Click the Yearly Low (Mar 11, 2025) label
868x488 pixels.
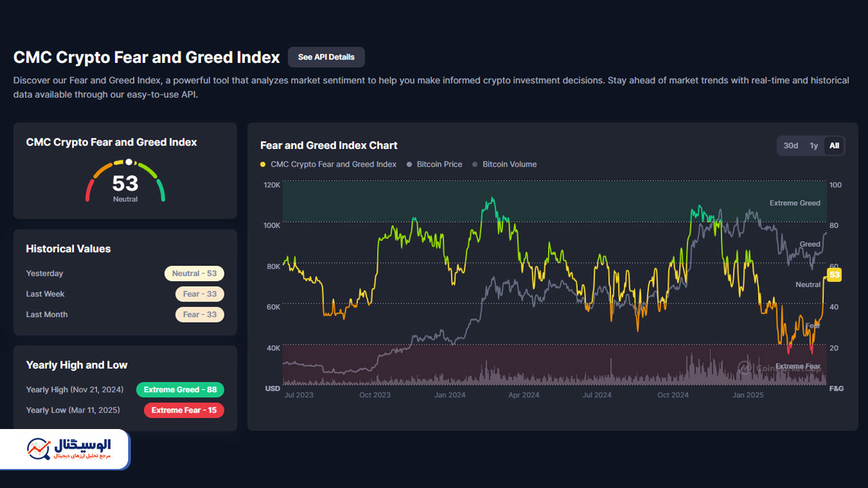[75, 409]
